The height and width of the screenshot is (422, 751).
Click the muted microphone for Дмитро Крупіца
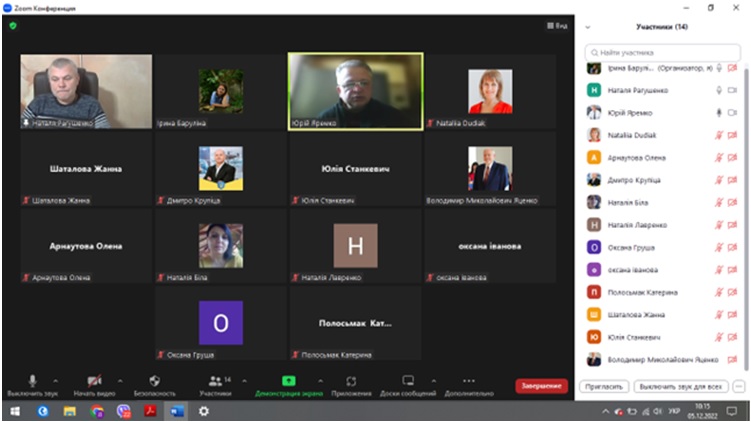click(719, 180)
